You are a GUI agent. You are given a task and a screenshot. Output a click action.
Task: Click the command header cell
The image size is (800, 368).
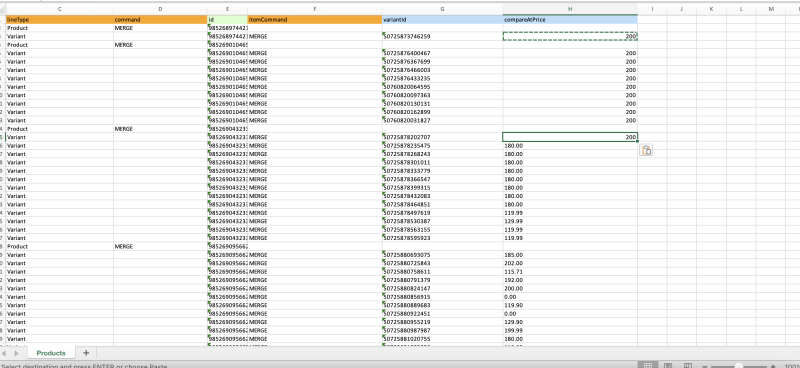coord(160,19)
